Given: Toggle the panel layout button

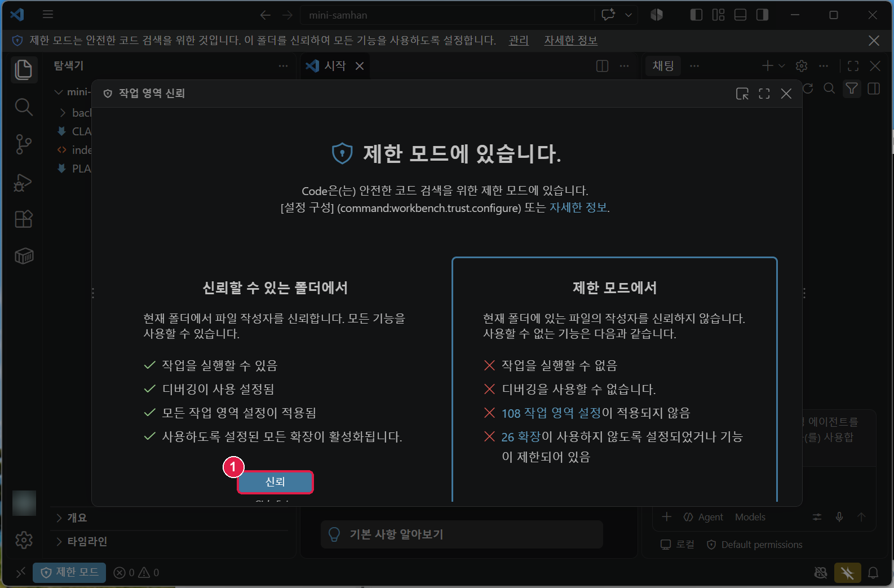Looking at the screenshot, I should pos(740,15).
